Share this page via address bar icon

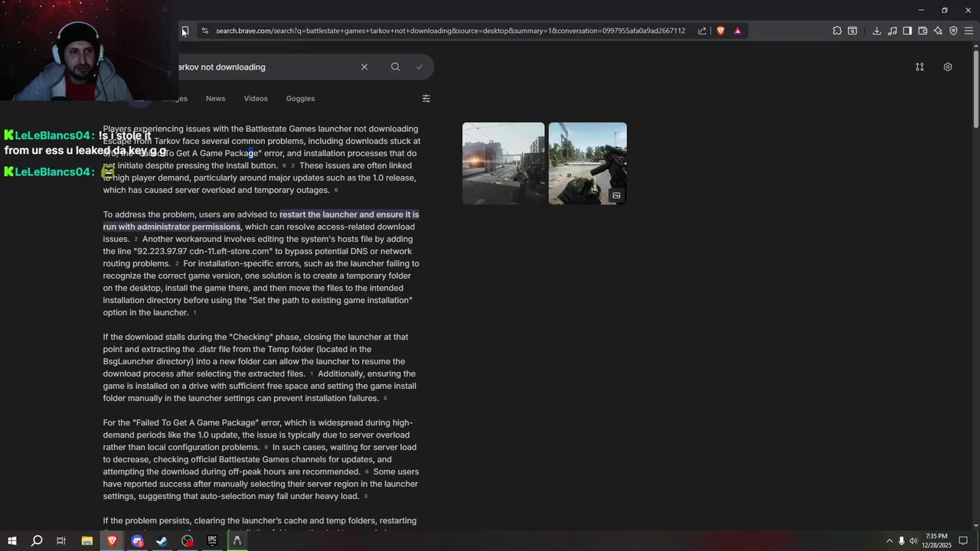[x=702, y=31]
